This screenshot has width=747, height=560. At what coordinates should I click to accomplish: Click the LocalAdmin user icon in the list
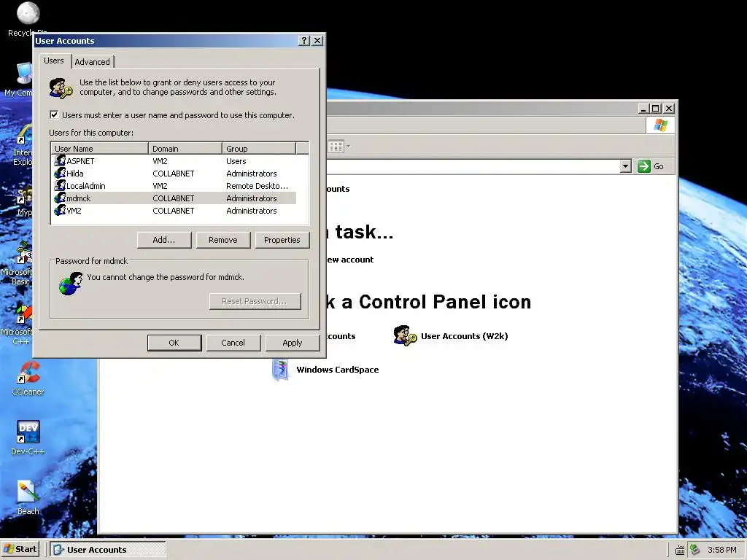60,186
